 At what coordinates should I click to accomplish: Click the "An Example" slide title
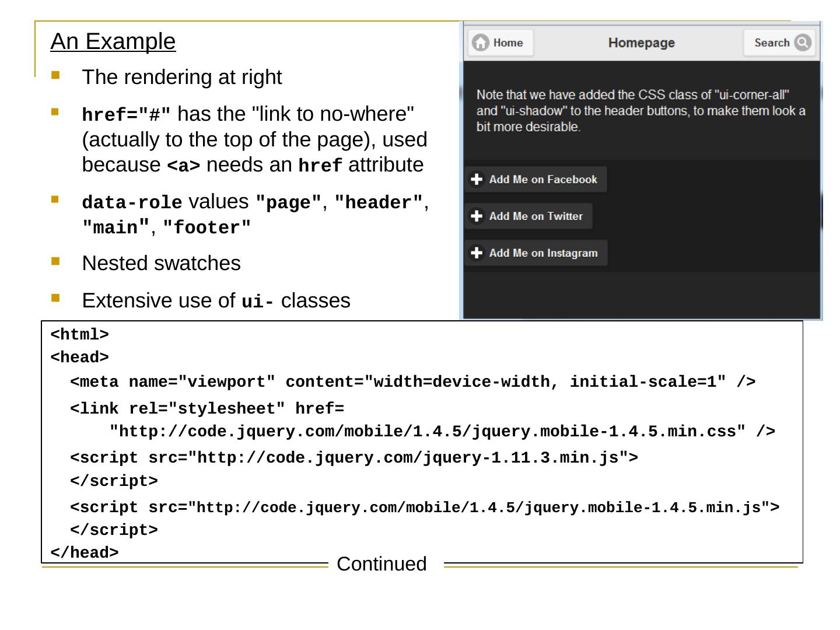click(113, 41)
